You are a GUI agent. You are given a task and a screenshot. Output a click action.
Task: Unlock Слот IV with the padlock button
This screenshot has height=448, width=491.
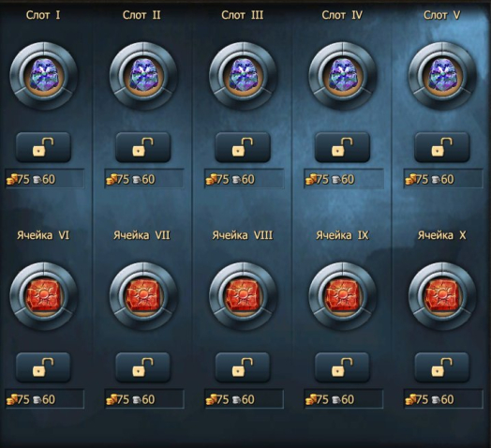(x=343, y=147)
